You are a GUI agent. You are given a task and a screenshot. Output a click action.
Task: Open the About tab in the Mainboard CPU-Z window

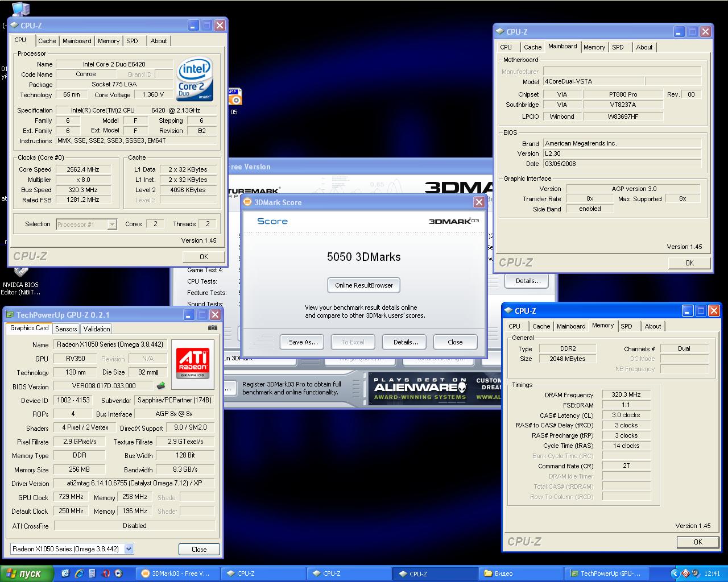pos(644,47)
